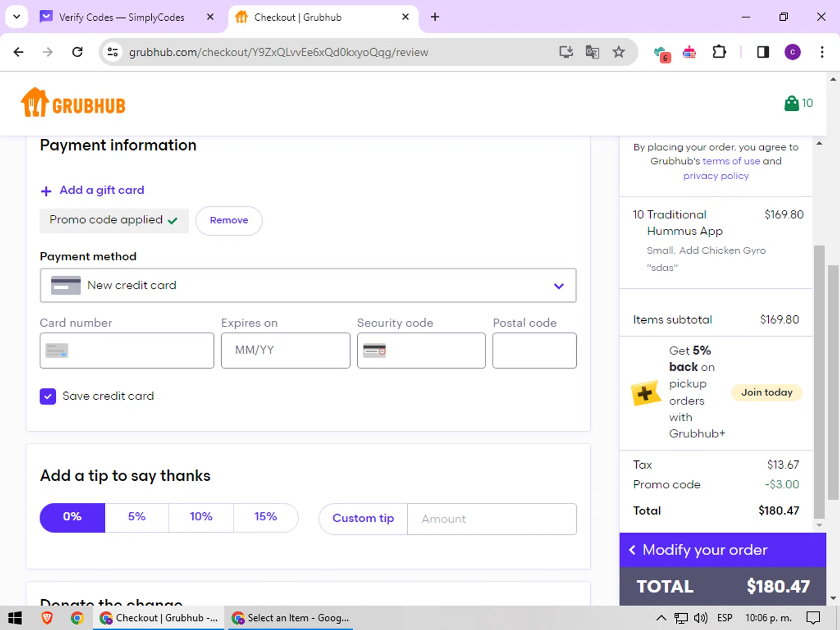Click the order summary panel scrollbar
This screenshot has height=630, width=840.
tap(819, 382)
